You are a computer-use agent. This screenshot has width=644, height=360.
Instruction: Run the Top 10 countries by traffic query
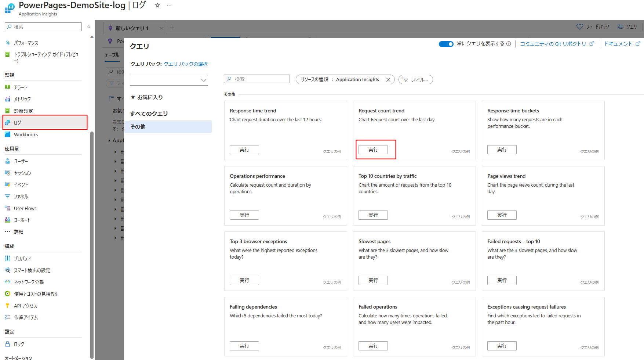pos(373,215)
